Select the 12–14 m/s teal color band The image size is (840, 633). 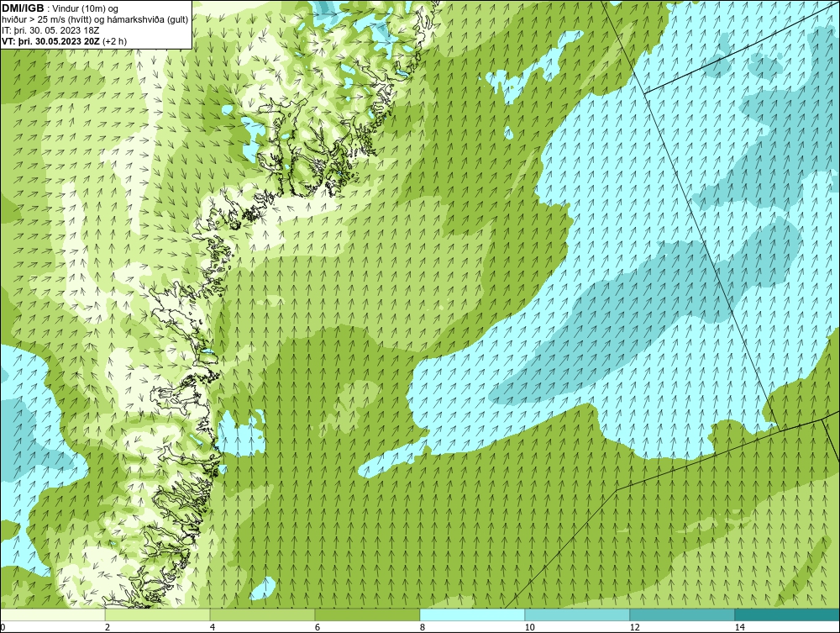click(682, 615)
